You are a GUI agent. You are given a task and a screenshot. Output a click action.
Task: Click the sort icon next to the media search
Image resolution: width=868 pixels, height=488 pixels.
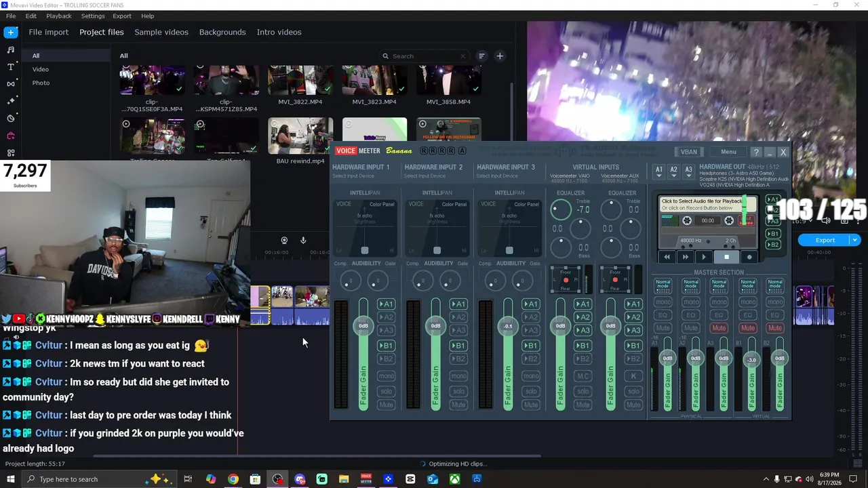point(481,56)
